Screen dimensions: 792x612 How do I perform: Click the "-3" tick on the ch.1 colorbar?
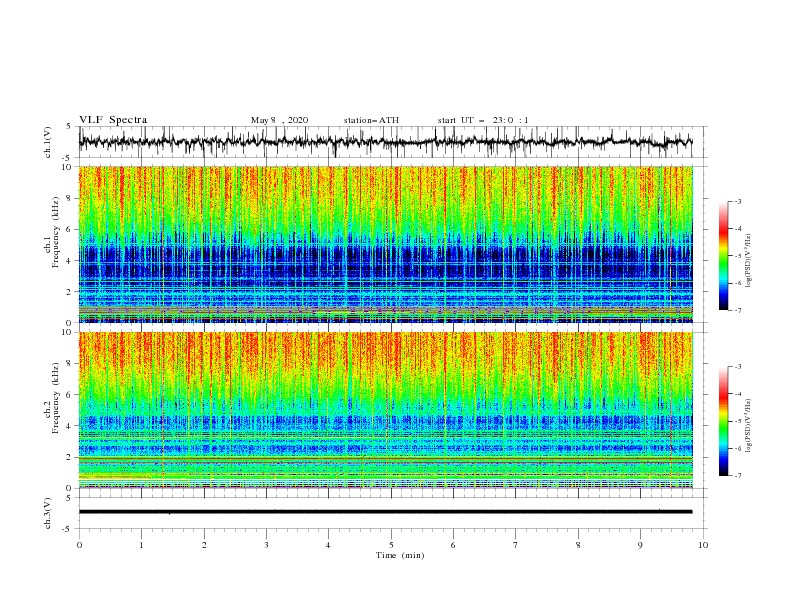tap(737, 201)
